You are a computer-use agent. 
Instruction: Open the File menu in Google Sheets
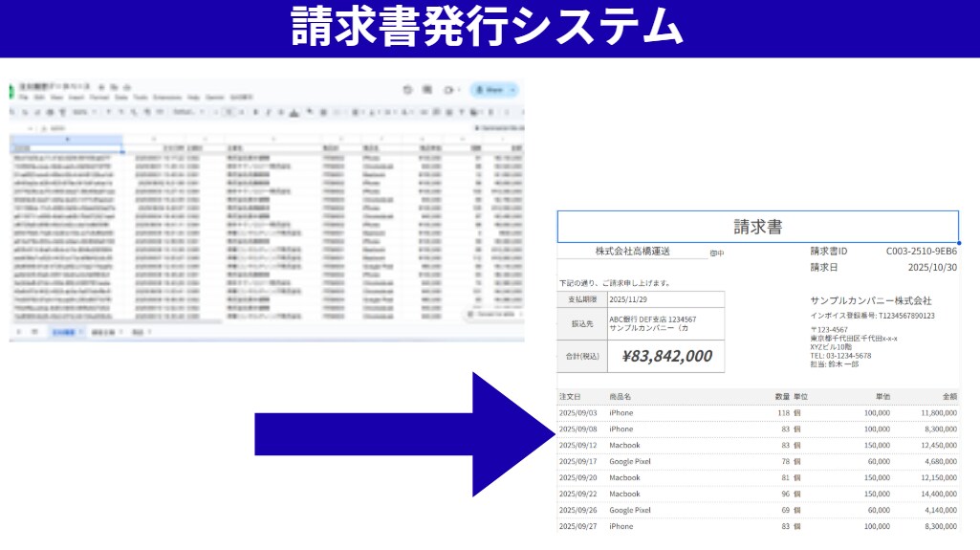click(x=23, y=98)
